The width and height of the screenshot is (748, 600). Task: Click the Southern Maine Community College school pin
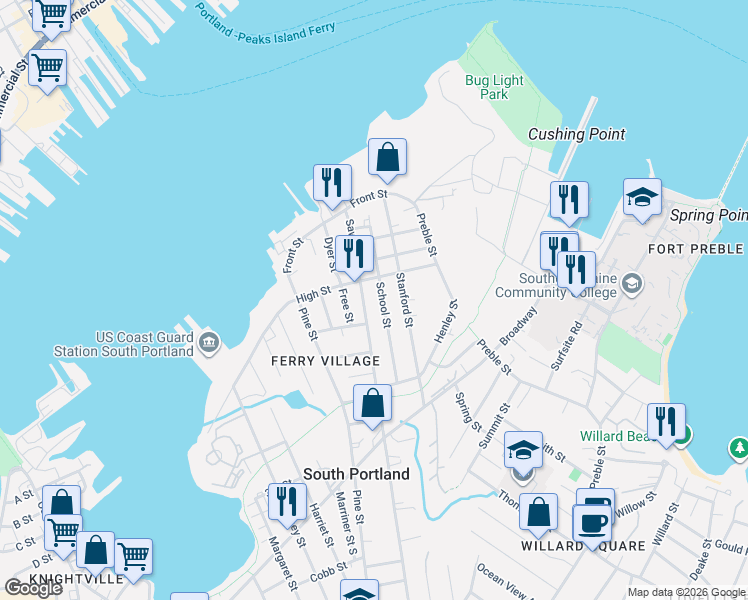click(x=632, y=284)
